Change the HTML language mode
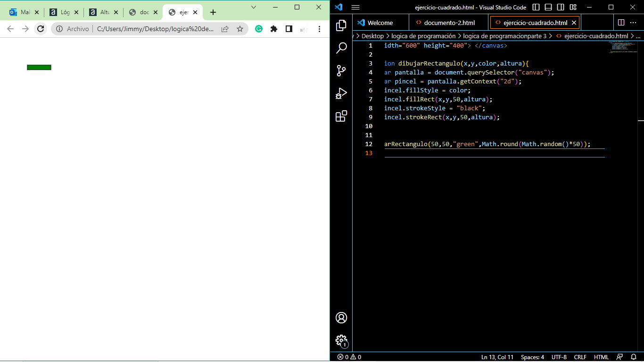This screenshot has width=644, height=362. (x=601, y=357)
